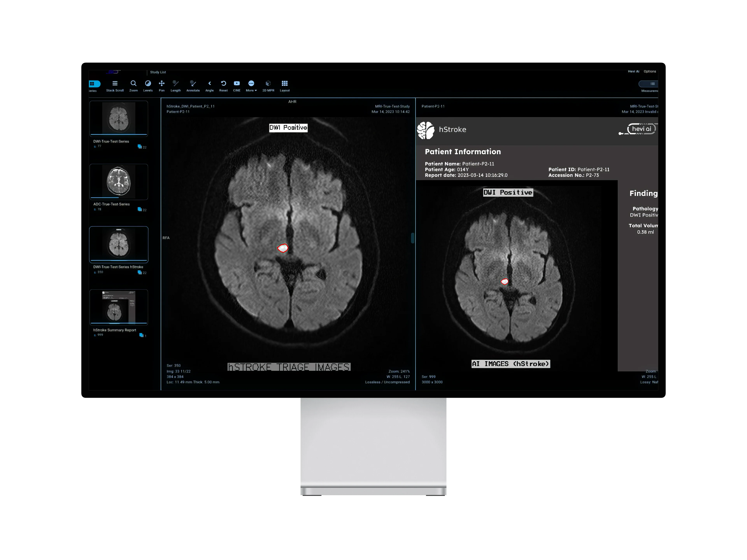Open the ADC-True-Test-Series thumbnail
The width and height of the screenshot is (747, 560).
(118, 182)
